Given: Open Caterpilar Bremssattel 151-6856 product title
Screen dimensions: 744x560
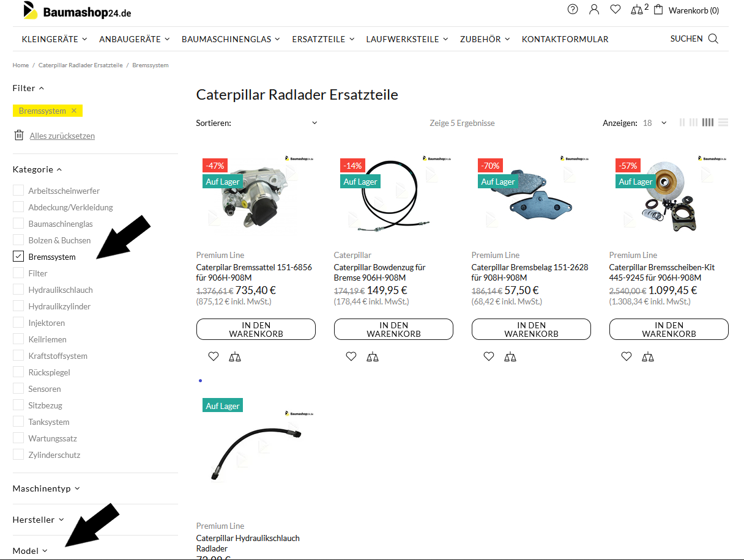Looking at the screenshot, I should tap(254, 272).
